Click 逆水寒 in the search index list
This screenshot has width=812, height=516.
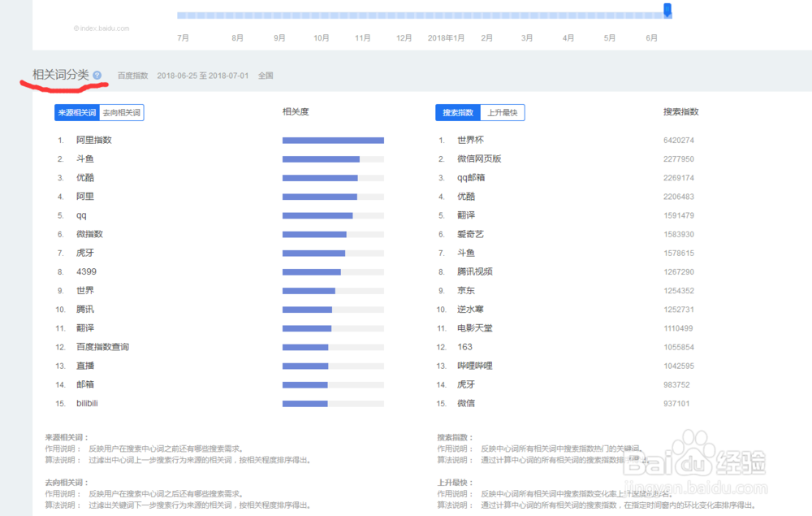click(470, 310)
